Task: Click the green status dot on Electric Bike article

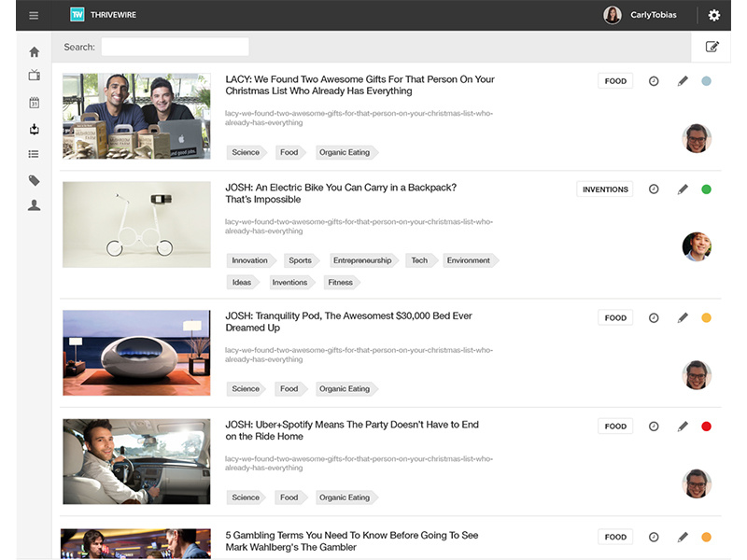Action: pyautogui.click(x=706, y=189)
